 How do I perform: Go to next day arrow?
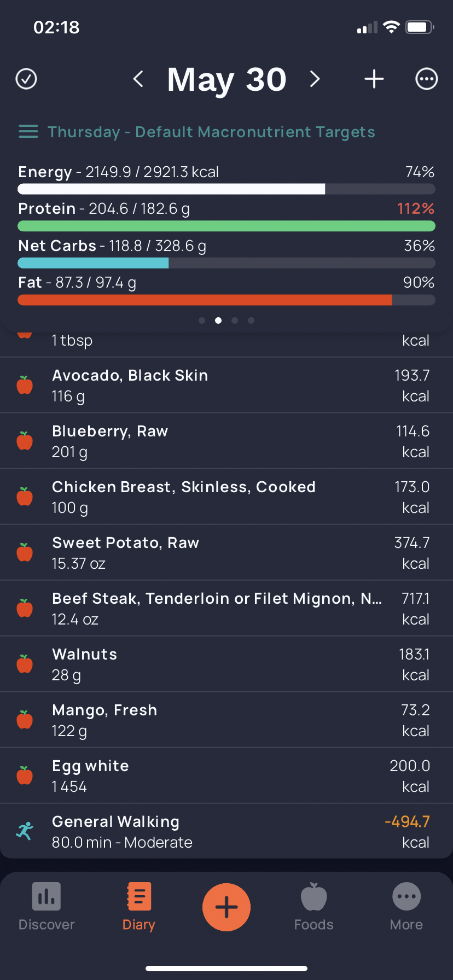pyautogui.click(x=315, y=79)
